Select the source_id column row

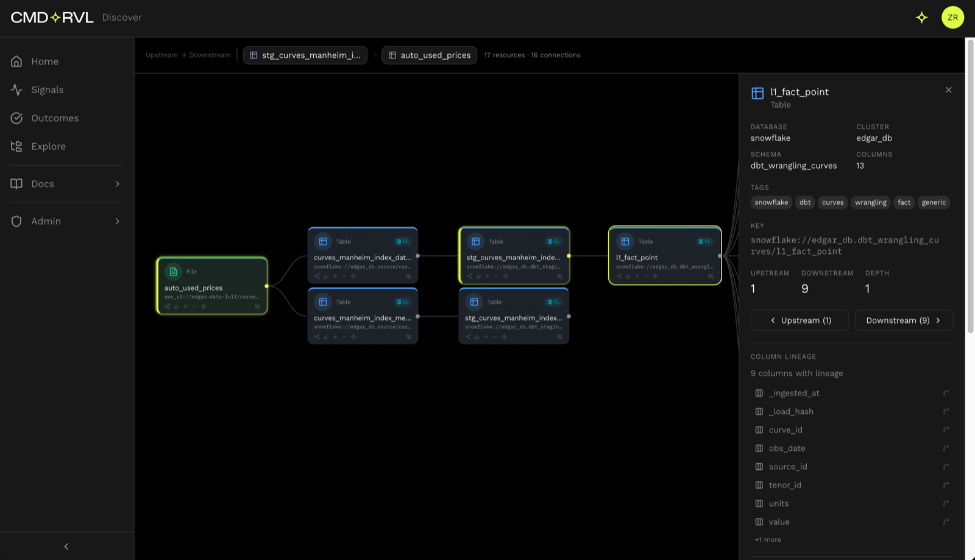pos(852,467)
